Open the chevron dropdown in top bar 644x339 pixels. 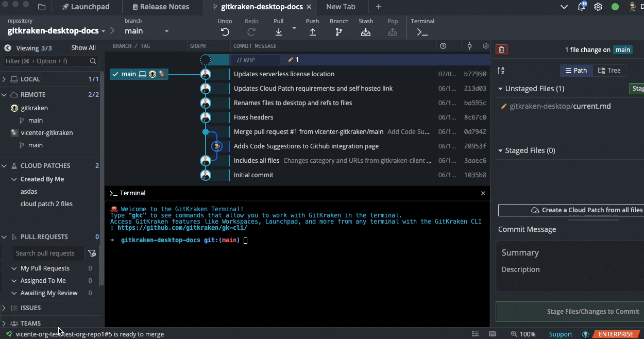(564, 7)
